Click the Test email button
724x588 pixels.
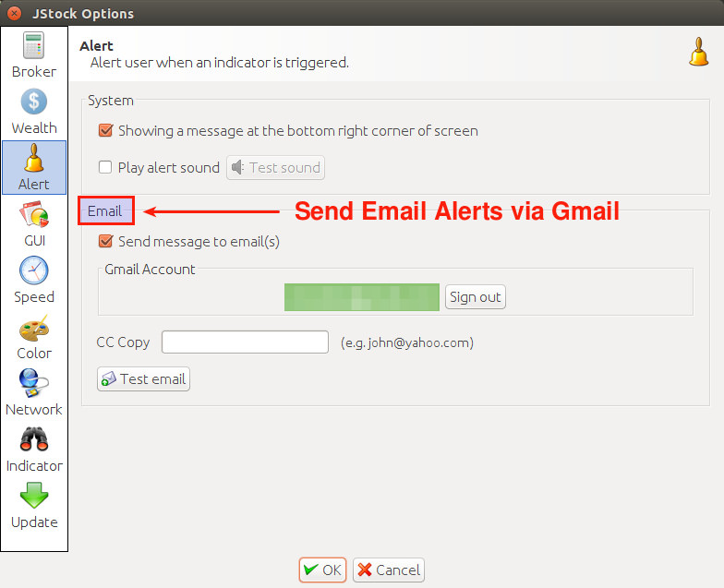coord(144,378)
